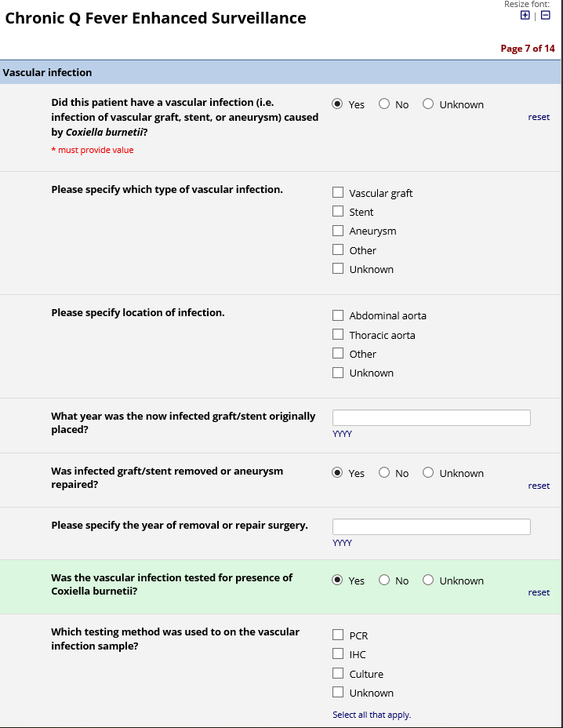Click the increase font size plus icon
Viewport: 563px width, 728px height.
(x=525, y=15)
